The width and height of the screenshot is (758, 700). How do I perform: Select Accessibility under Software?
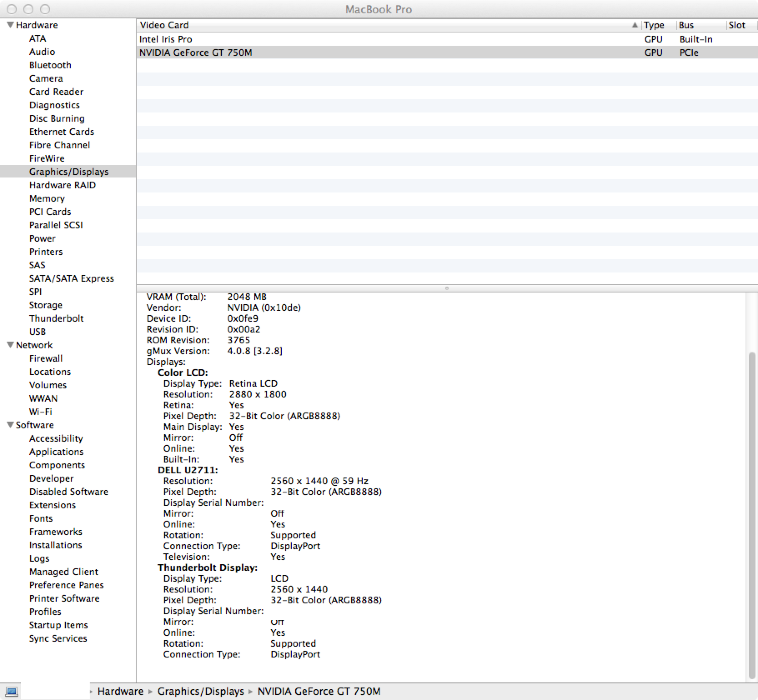click(56, 438)
